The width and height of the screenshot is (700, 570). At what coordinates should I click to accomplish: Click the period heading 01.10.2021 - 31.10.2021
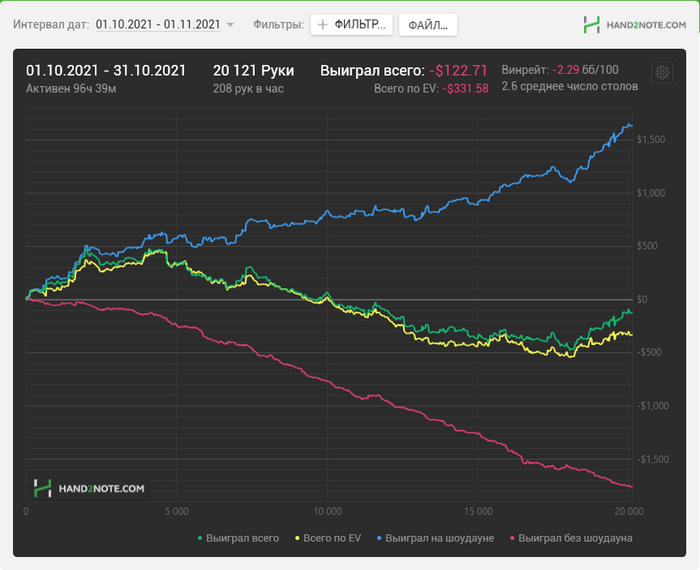[106, 71]
